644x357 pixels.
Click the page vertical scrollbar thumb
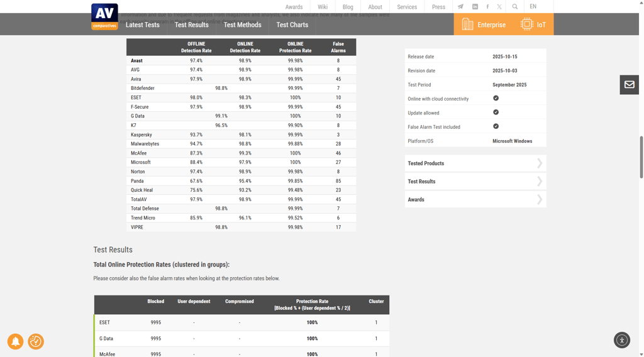pos(641,157)
